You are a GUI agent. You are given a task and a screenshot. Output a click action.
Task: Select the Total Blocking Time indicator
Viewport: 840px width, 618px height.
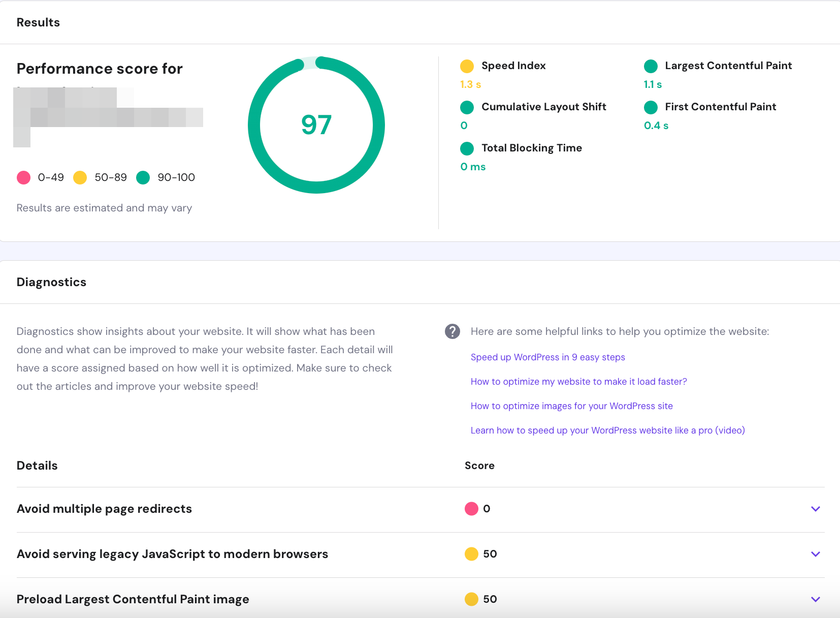click(x=467, y=148)
